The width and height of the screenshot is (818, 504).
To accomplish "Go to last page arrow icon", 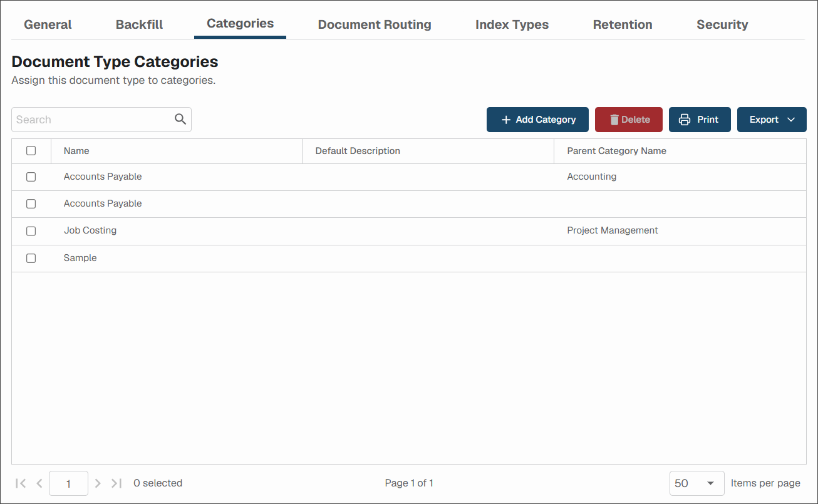I will coord(116,483).
